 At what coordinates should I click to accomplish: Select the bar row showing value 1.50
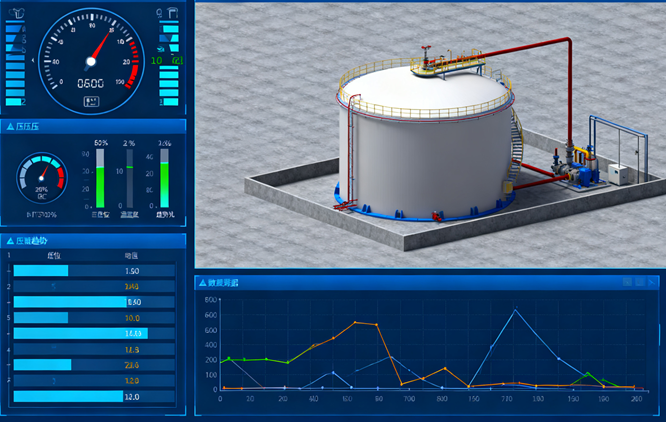point(90,271)
